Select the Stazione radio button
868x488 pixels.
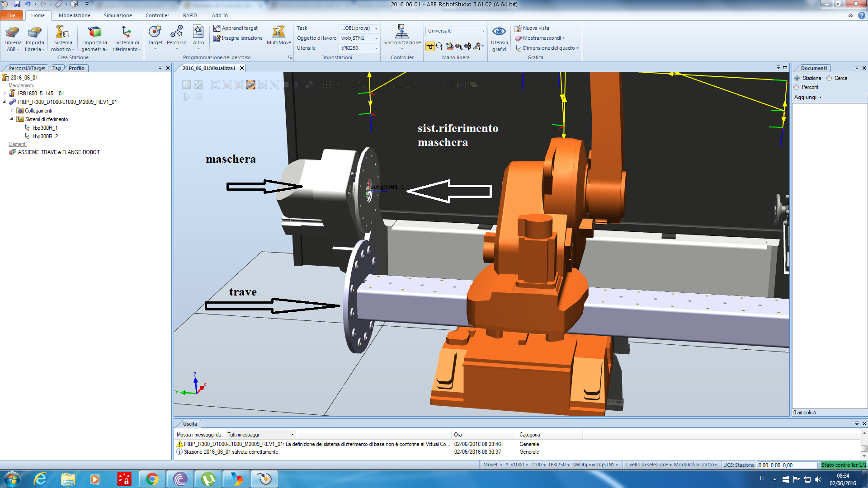(797, 78)
